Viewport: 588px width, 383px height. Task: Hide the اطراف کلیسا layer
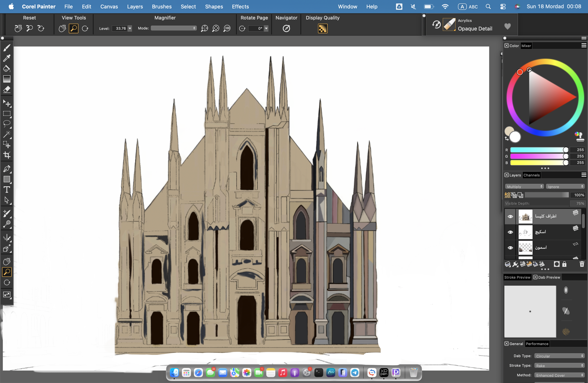point(510,216)
